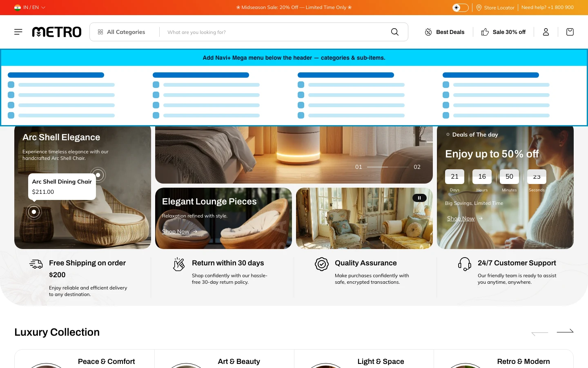This screenshot has height=368, width=588.
Task: Click the Enjoy up to 50% off heading
Action: [x=492, y=154]
